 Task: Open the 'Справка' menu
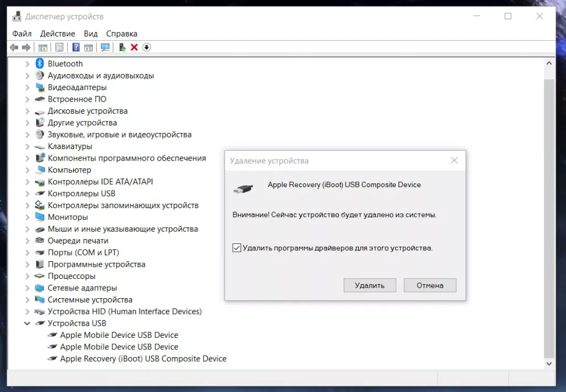click(x=122, y=34)
